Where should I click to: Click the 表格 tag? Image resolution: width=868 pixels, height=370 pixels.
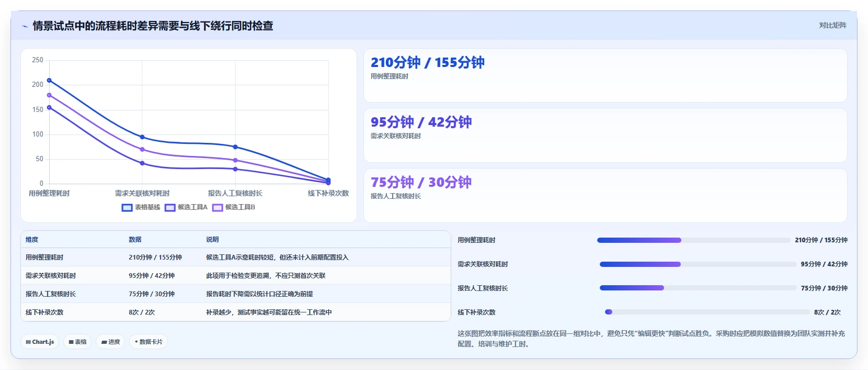pyautogui.click(x=77, y=342)
